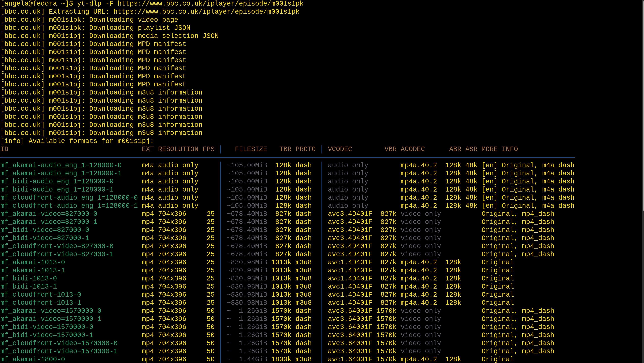Click format ID mf_akamai-video=827000-0

49,214
